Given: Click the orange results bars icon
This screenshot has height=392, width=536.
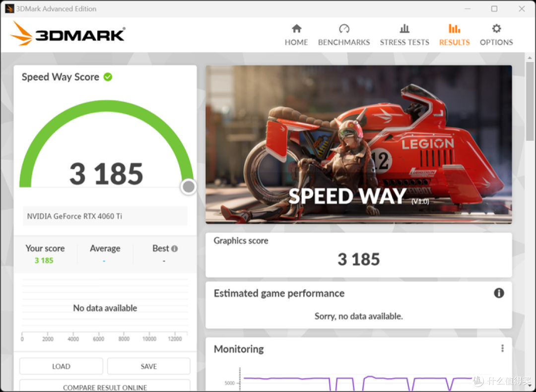Looking at the screenshot, I should coord(454,28).
